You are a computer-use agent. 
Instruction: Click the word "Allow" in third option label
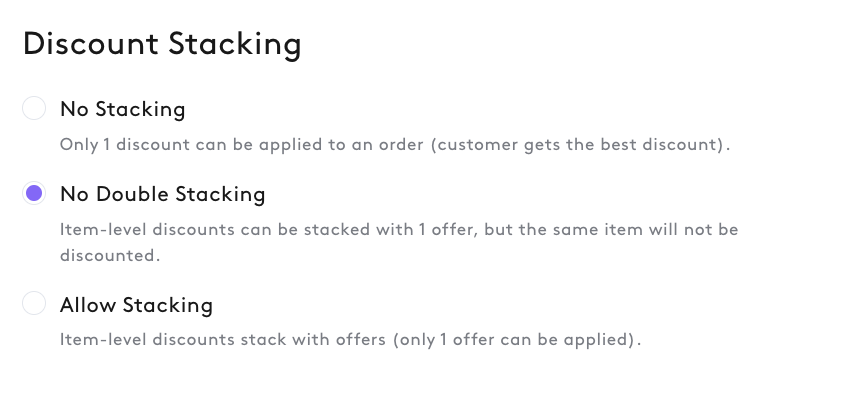[x=88, y=305]
